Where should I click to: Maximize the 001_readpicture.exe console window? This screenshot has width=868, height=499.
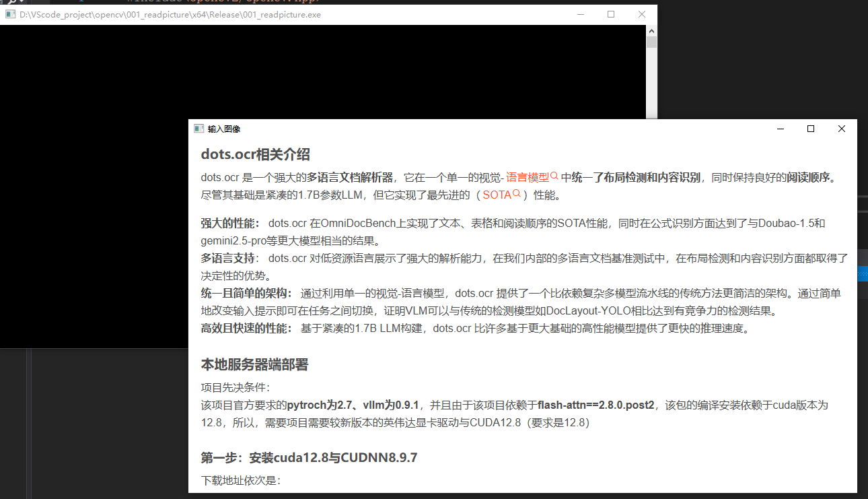coord(611,14)
